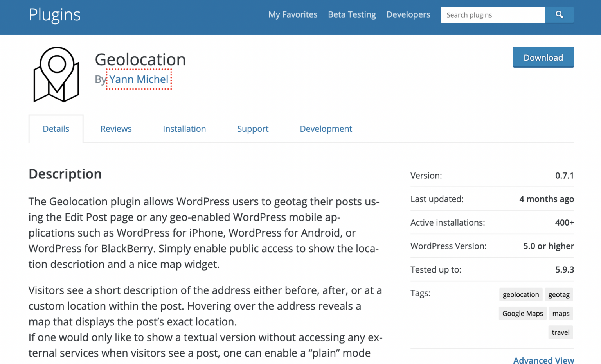Viewport: 601px width, 364px height.
Task: Open the Google Maps tag
Action: (522, 313)
